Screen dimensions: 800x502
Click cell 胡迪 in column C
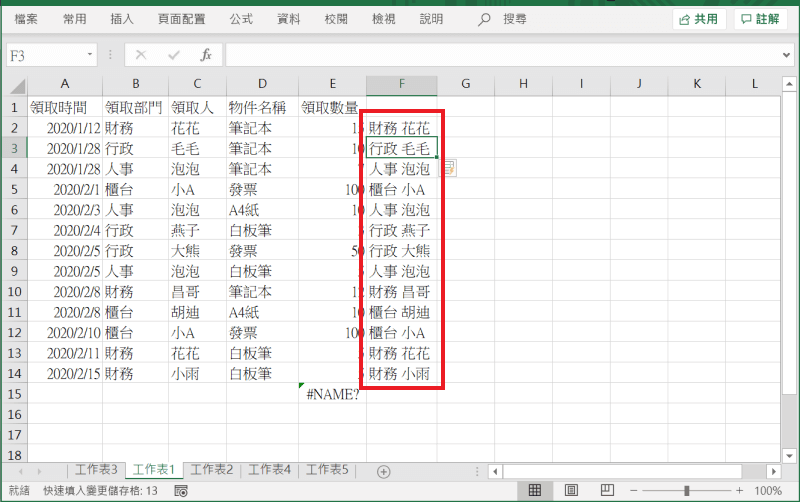click(x=197, y=312)
